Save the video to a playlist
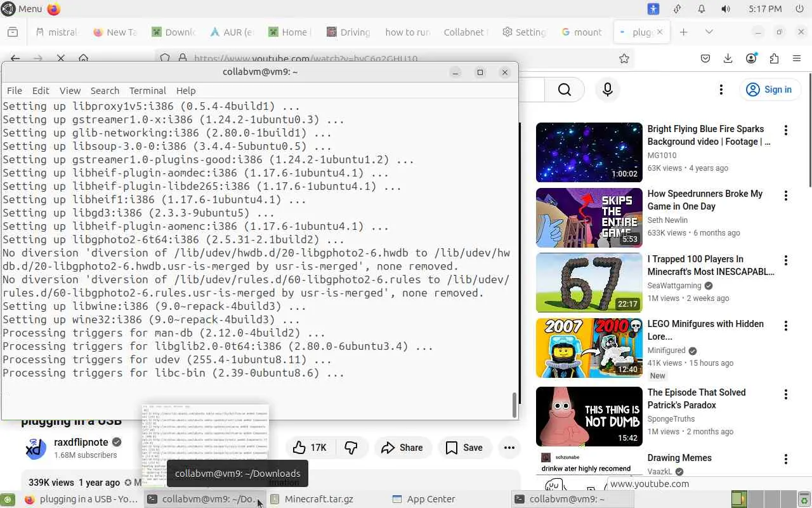 point(464,448)
